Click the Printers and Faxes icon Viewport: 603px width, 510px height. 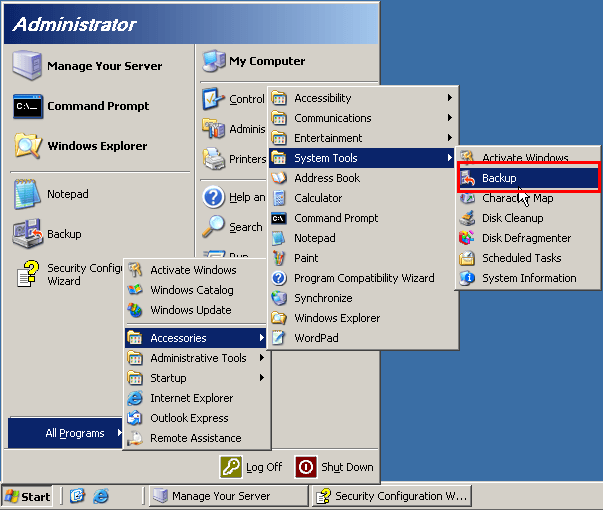213,159
